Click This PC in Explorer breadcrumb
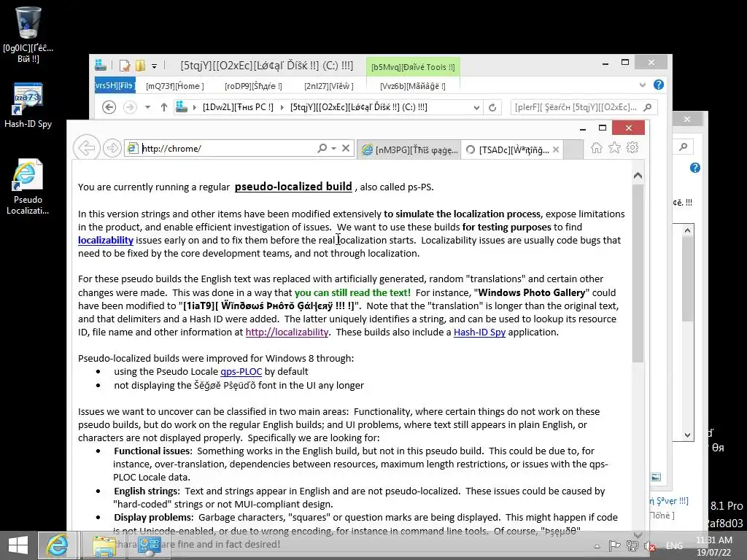Image resolution: width=747 pixels, height=560 pixels. pyautogui.click(x=238, y=107)
